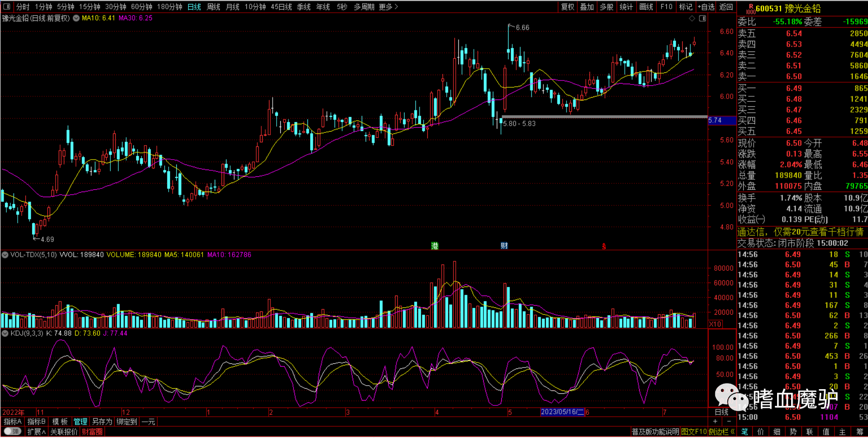Screen dimensions: 868x438
Task: Click the 绑定到 bind item
Action: [127, 422]
